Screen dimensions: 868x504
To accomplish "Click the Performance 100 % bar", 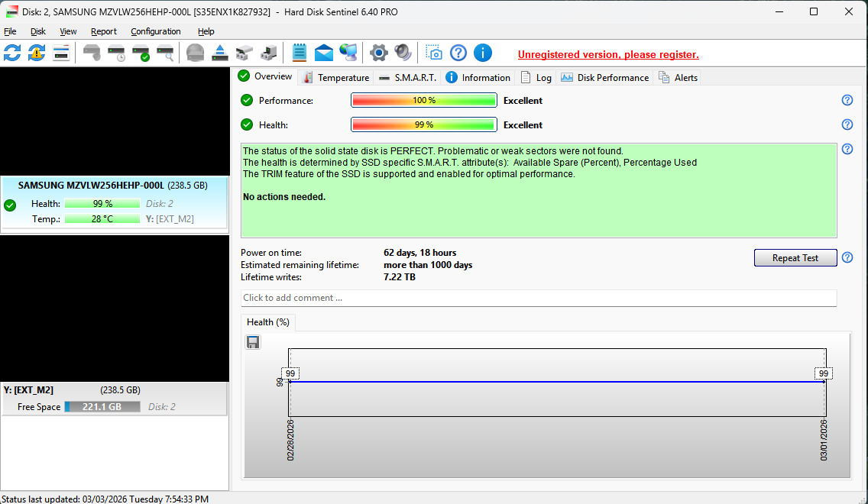I will [x=423, y=100].
